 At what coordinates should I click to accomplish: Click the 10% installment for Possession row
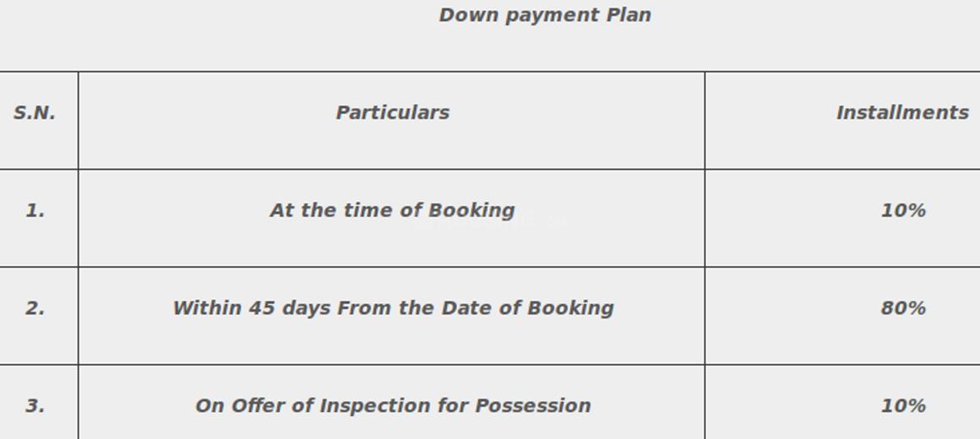[x=902, y=407]
